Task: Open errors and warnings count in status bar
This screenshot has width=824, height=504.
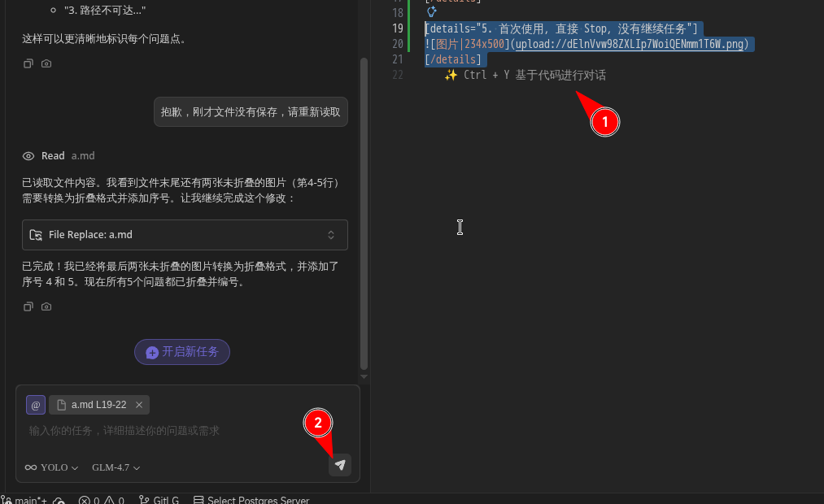Action: [101, 500]
